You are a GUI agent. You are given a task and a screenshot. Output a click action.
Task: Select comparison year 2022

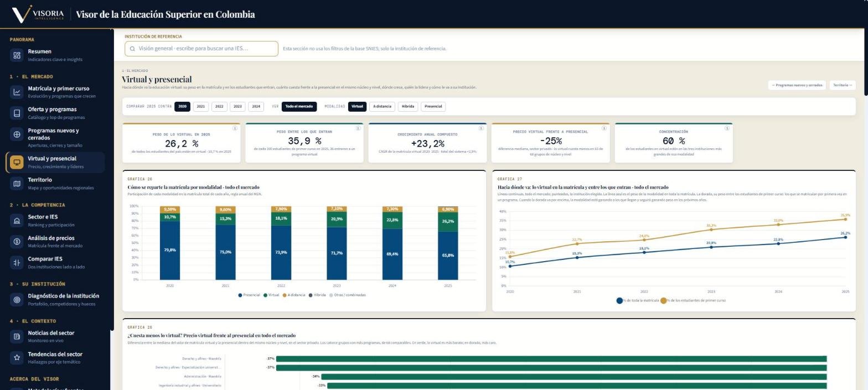(219, 107)
